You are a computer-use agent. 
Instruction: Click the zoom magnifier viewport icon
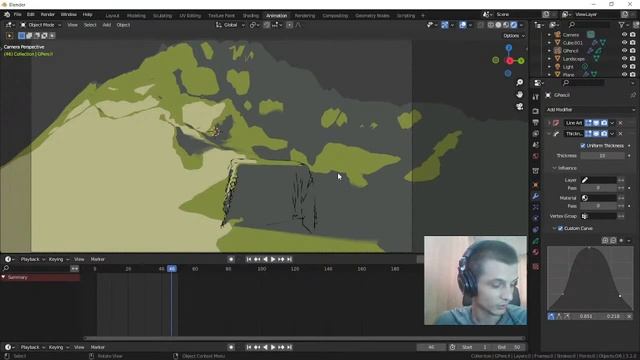point(520,82)
